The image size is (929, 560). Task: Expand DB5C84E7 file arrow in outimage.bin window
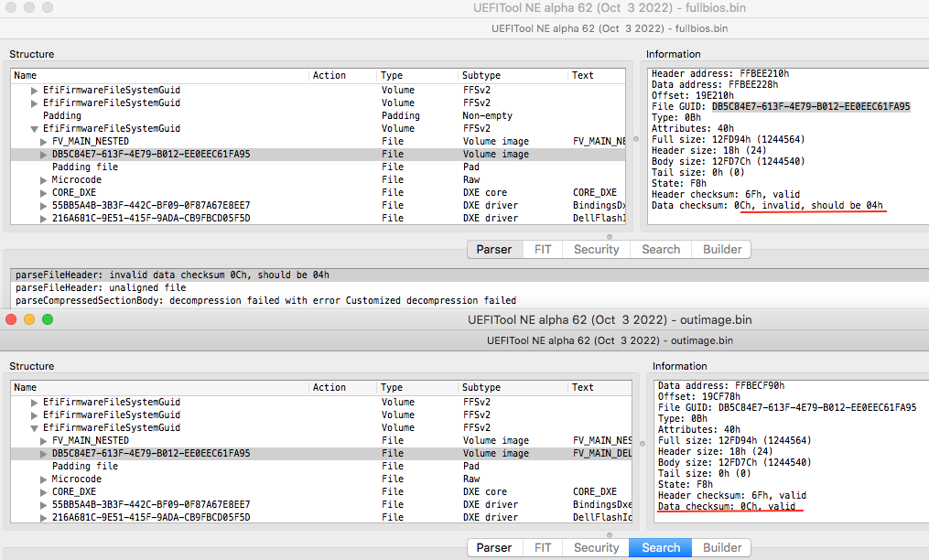pos(43,454)
